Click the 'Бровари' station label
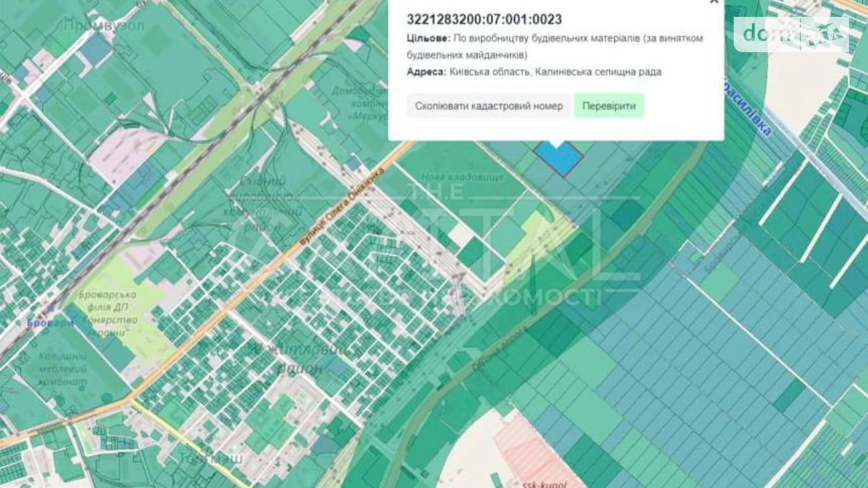 pyautogui.click(x=50, y=323)
